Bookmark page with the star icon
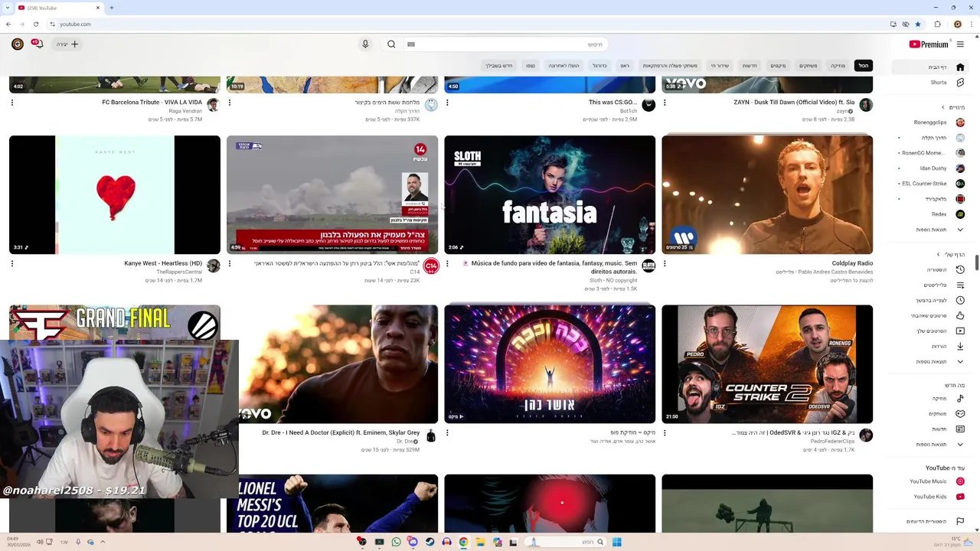 pos(918,24)
